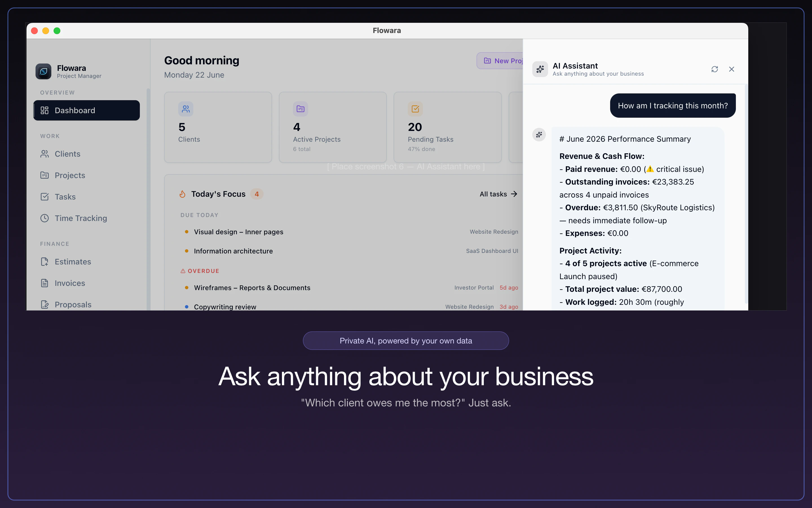The image size is (812, 508).
Task: Click the June 2026 Performance Summary heading
Action: (x=625, y=139)
